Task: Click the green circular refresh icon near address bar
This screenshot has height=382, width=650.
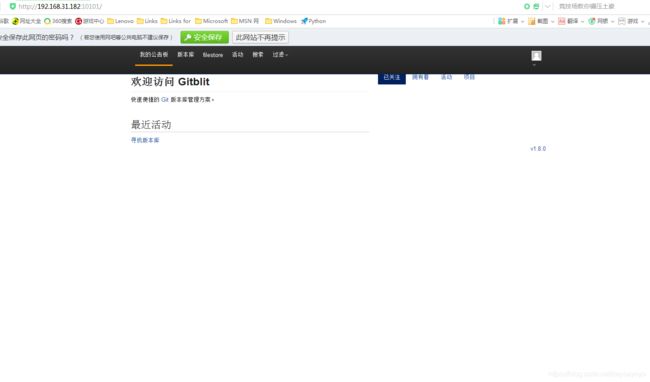Action: 527,6
